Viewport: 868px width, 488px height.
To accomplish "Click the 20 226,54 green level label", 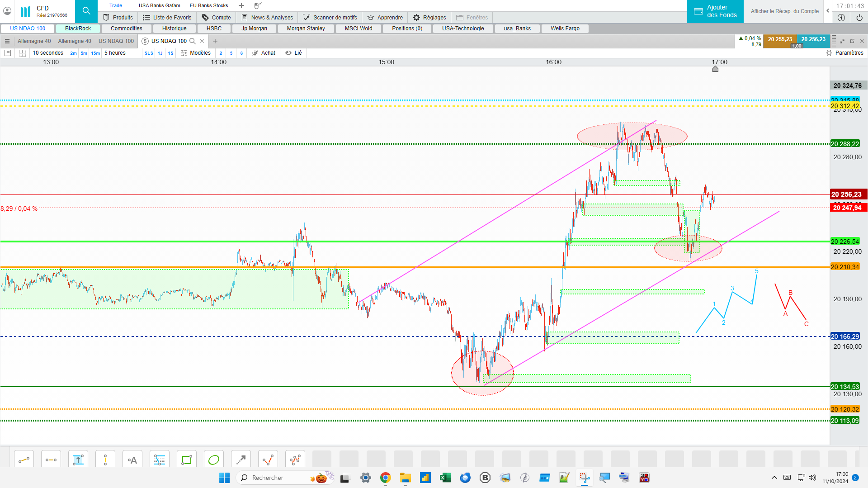I will (x=845, y=242).
